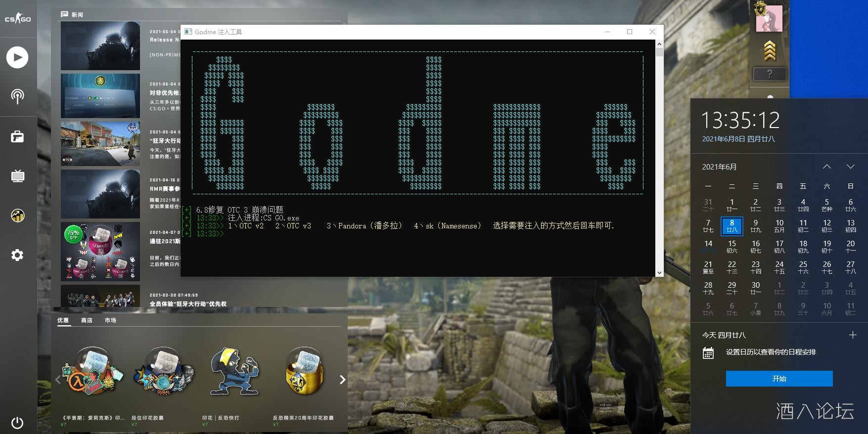Go to previous month with up chevron
Viewport: 868px width, 434px height.
pyautogui.click(x=827, y=167)
